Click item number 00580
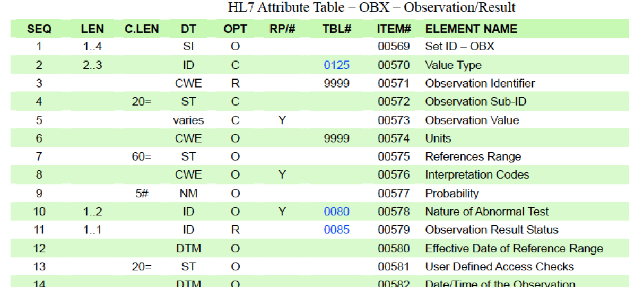Viewport: 644px width, 306px height. coord(394,249)
